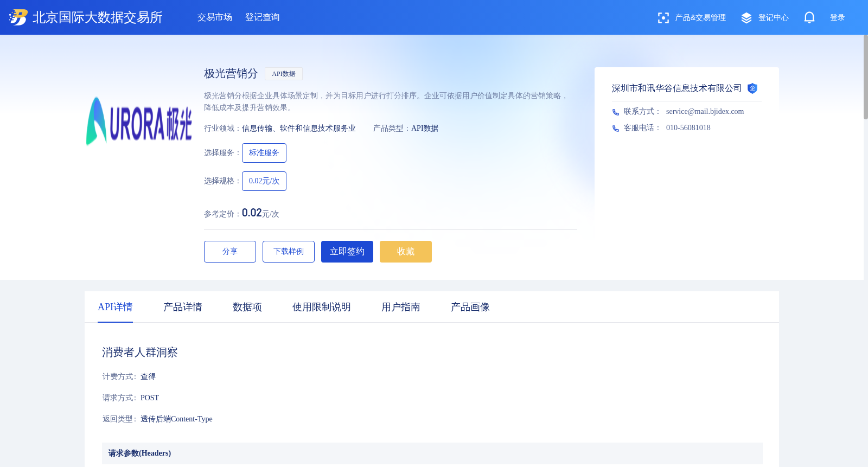
Task: Click the 请求参数(Headers) section header
Action: coord(432,453)
